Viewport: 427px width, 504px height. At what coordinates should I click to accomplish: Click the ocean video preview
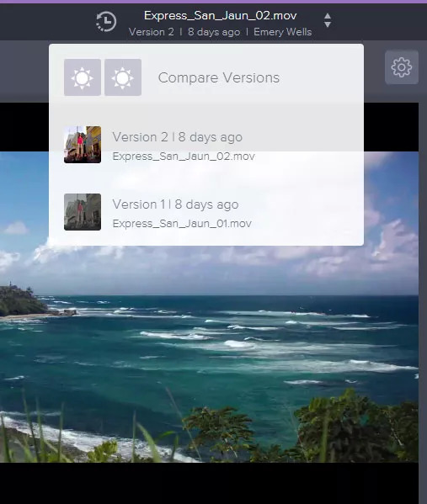[x=209, y=353]
